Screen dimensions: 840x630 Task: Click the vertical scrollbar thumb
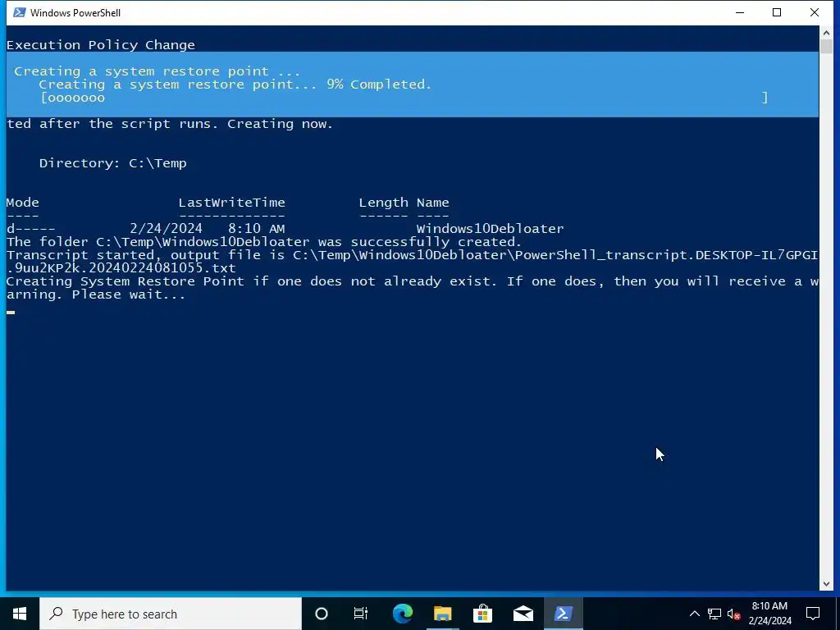coord(825,46)
